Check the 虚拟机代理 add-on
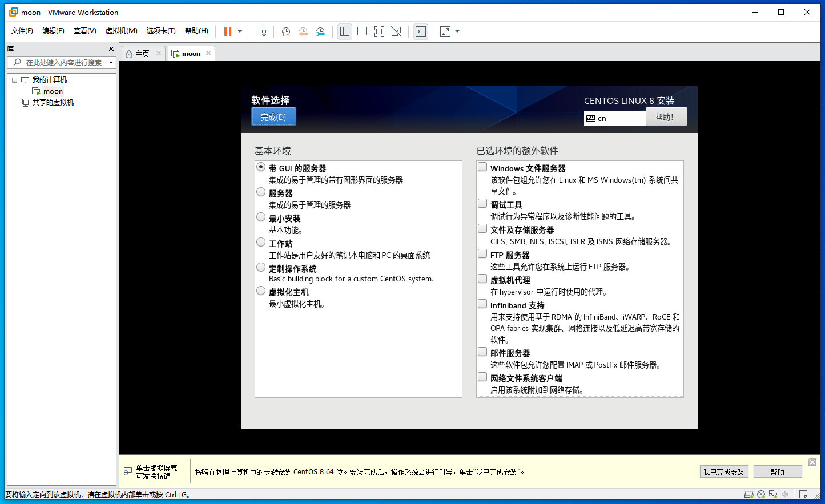The height and width of the screenshot is (504, 825). click(482, 279)
